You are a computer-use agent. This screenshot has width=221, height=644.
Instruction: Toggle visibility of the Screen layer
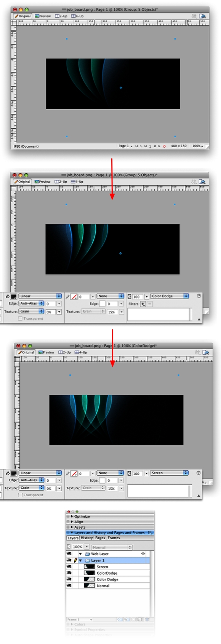coord(69,567)
